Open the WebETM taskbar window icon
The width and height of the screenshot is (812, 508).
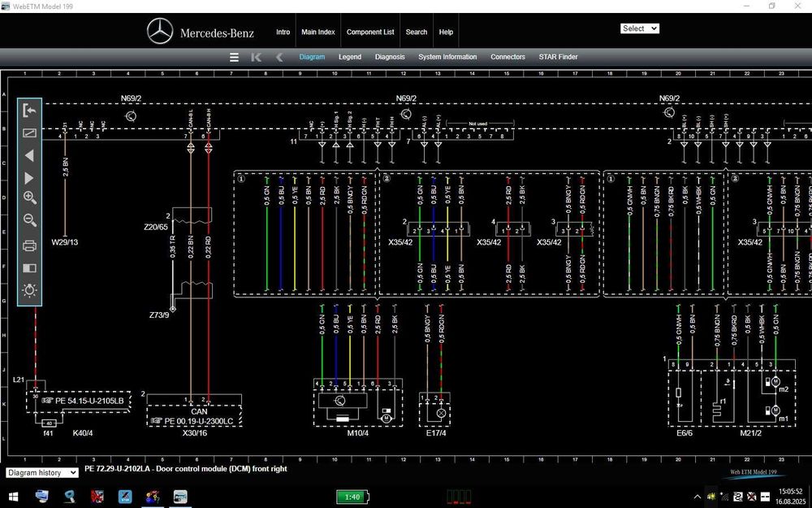180,497
